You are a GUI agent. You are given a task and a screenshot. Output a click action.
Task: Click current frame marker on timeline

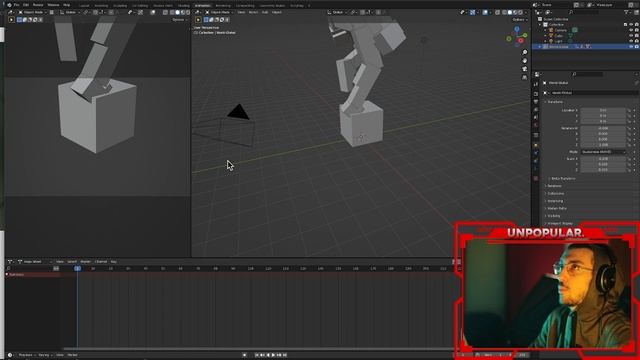tap(78, 268)
